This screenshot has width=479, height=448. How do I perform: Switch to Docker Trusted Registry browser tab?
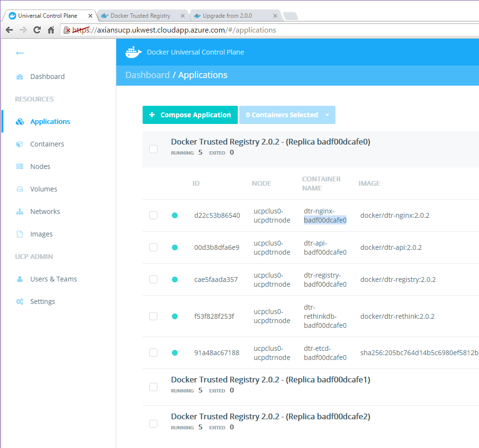[140, 16]
